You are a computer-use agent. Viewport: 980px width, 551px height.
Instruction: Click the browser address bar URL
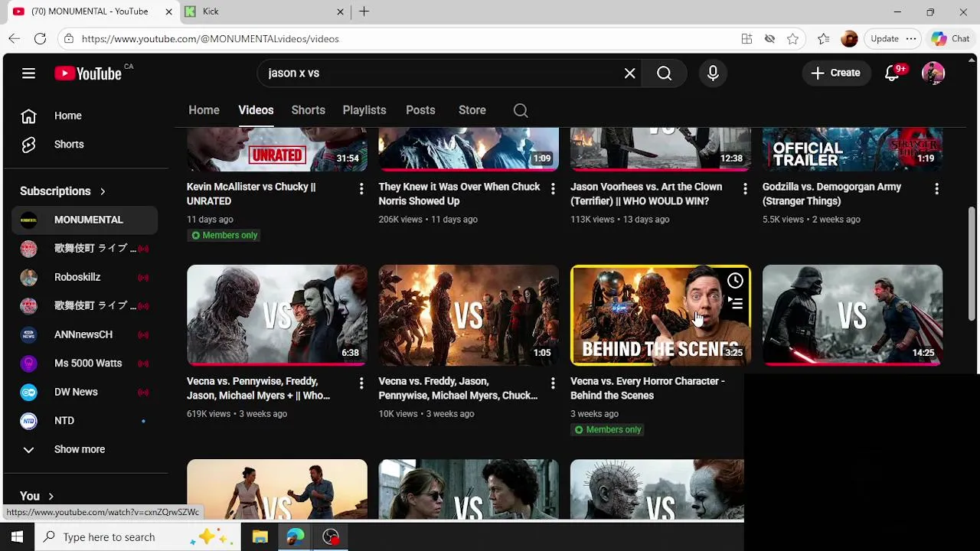(x=210, y=39)
